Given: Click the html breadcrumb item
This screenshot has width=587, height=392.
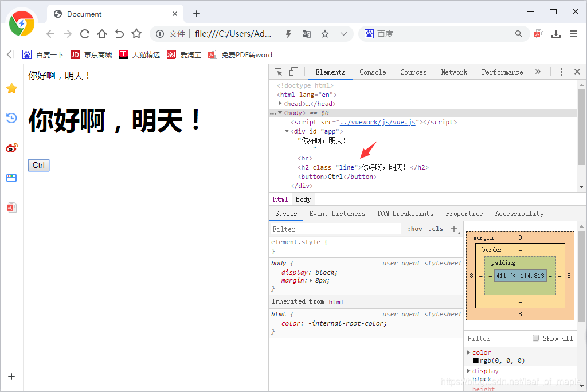Looking at the screenshot, I should (x=280, y=199).
